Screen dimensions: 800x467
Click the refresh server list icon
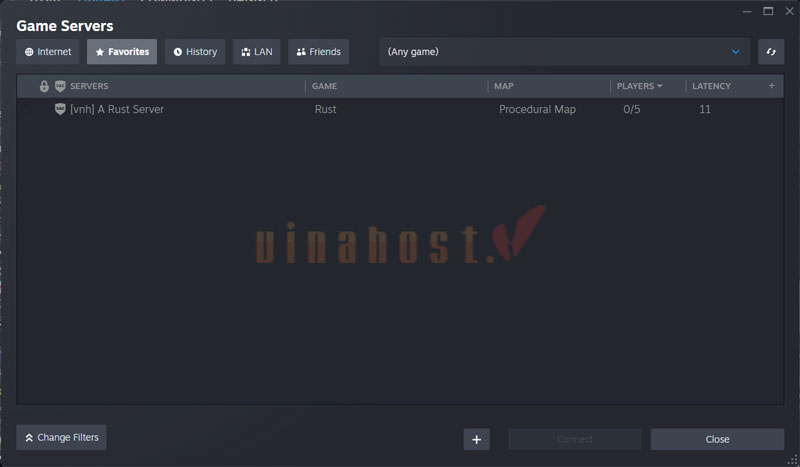(x=771, y=52)
